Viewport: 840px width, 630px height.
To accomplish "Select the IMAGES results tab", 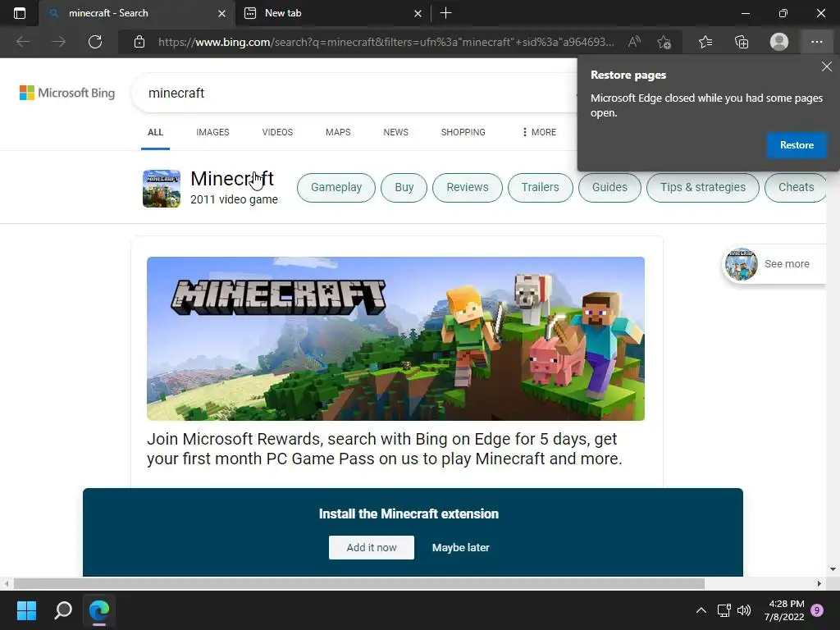I will click(212, 132).
